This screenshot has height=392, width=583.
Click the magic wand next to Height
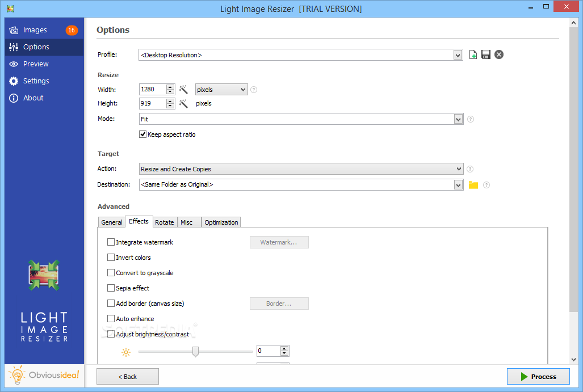(183, 103)
